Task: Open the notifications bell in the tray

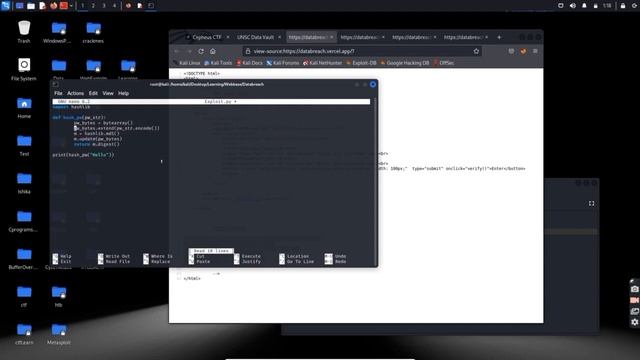Action: click(584, 6)
